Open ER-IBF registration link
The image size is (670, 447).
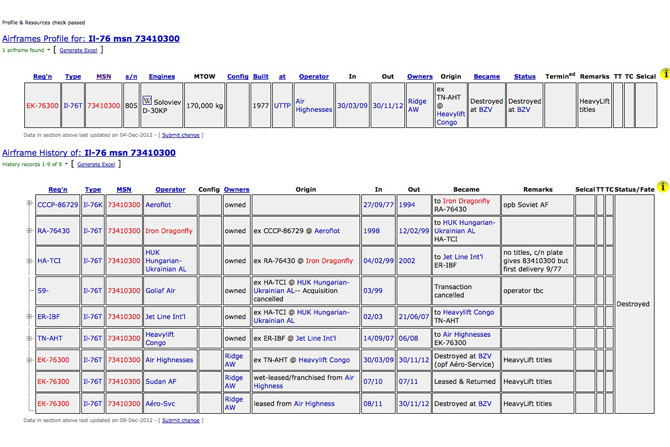pos(49,317)
